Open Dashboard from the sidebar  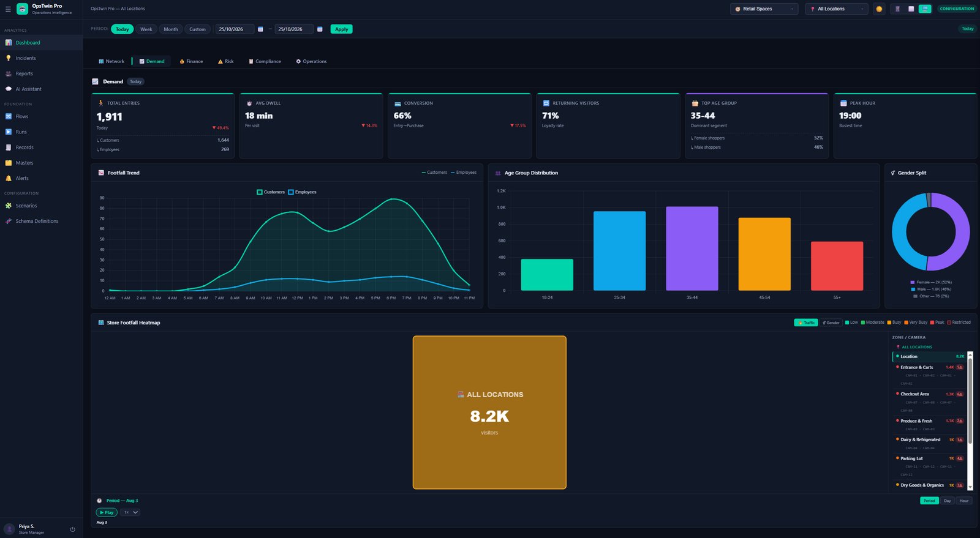41,43
